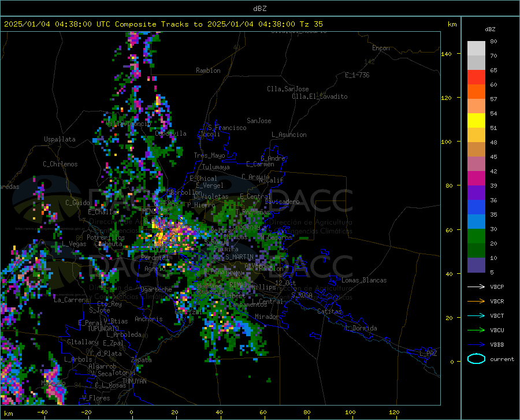Click the cyan 'current' ellipse symbol

(476, 359)
